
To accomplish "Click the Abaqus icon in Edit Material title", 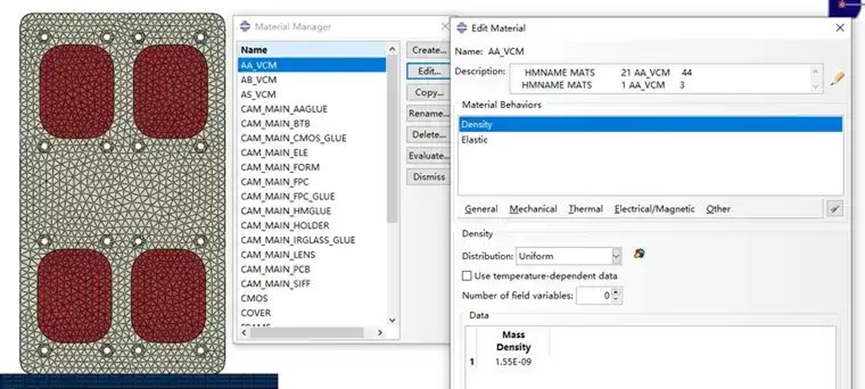I will (462, 28).
